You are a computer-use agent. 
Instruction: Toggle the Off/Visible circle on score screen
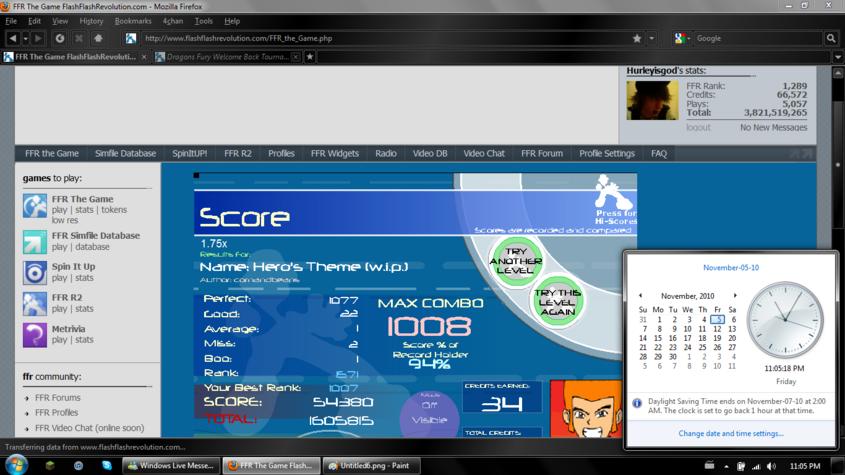pos(430,413)
